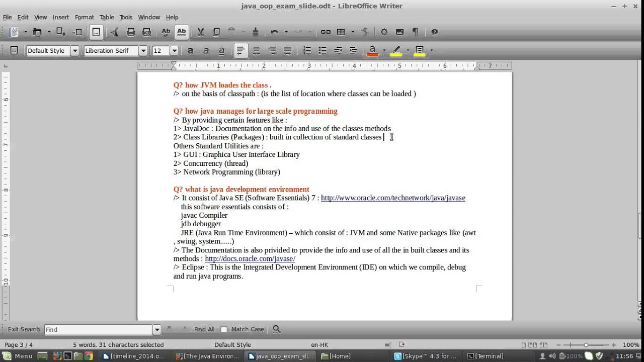Click the Print icon
The width and height of the screenshot is (644, 362).
[131, 32]
